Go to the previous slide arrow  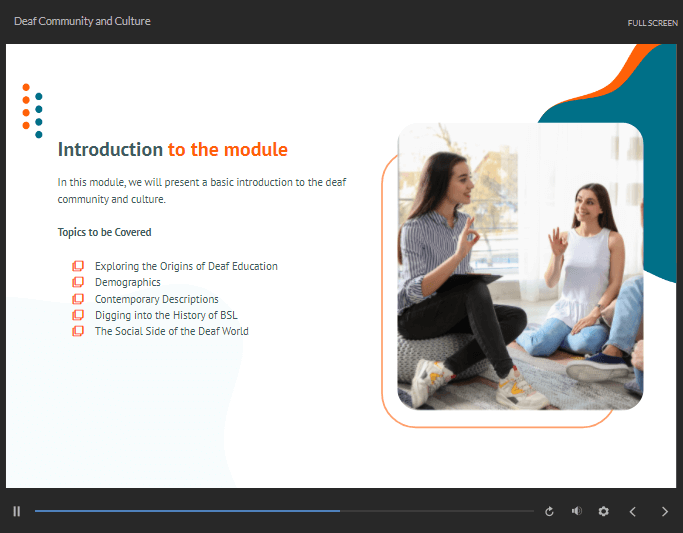click(x=632, y=511)
